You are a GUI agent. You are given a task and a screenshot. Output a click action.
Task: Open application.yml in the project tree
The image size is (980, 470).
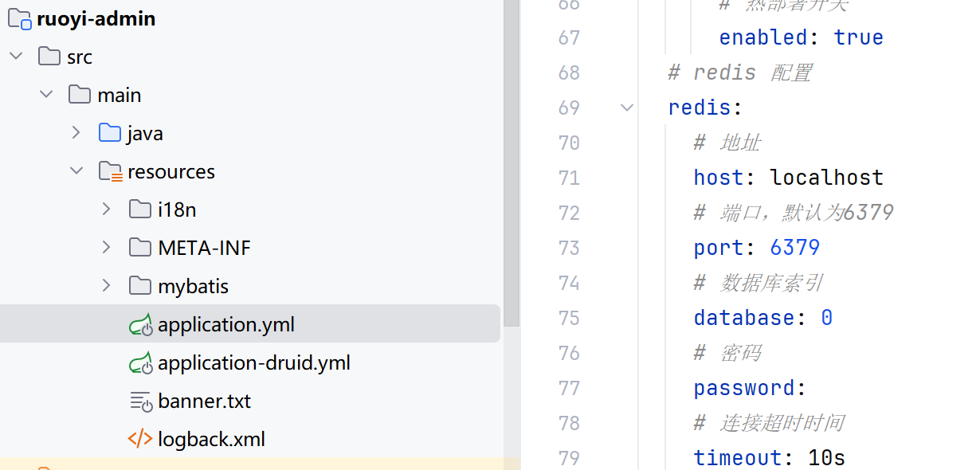(226, 325)
